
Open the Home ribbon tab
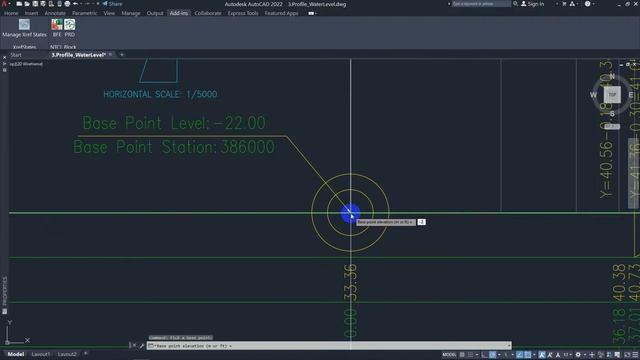(11, 13)
